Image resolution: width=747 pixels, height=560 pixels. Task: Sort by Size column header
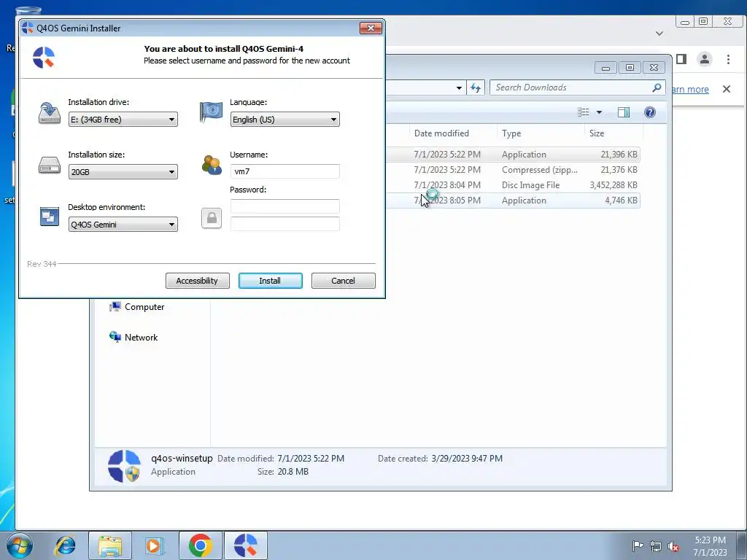614,133
